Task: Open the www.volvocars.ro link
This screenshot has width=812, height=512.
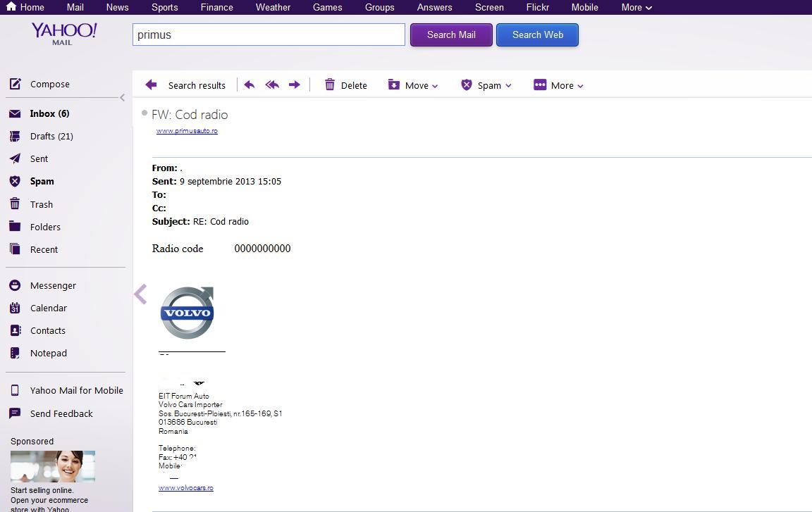Action: pos(186,487)
